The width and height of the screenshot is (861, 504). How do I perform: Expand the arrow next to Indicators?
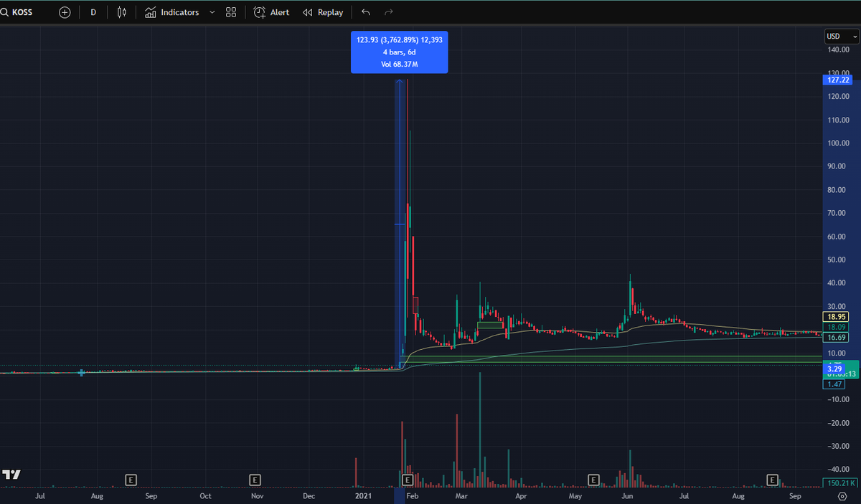pos(212,12)
